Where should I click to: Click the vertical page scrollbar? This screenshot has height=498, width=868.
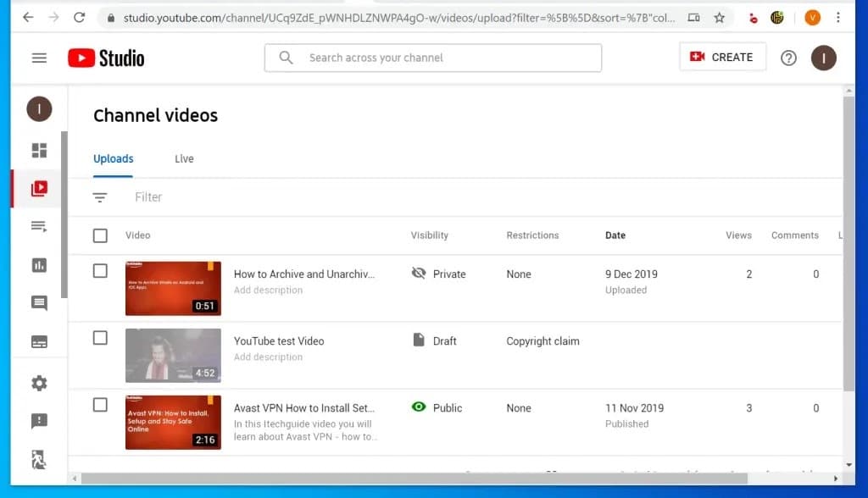849,243
